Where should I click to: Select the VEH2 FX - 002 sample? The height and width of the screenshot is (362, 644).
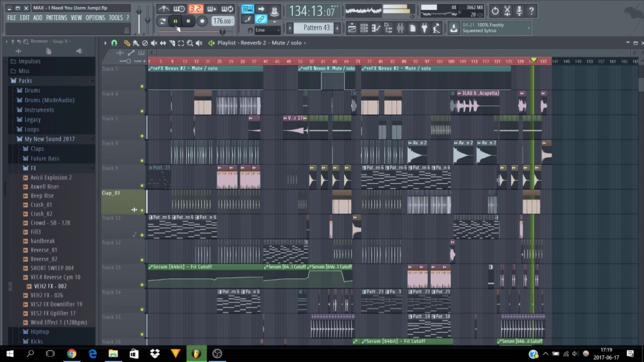click(50, 286)
